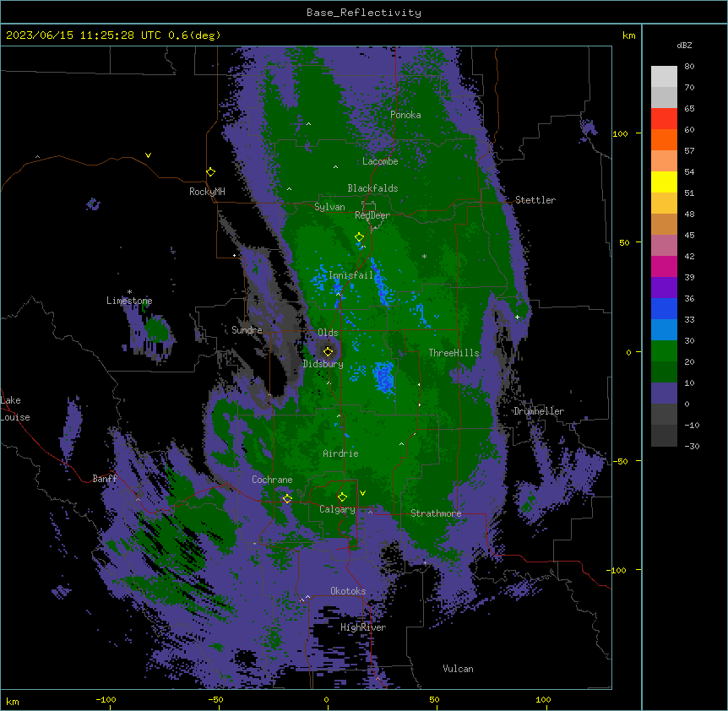This screenshot has width=728, height=711.
Task: Click the Lake Louise label
Action: pyautogui.click(x=15, y=409)
